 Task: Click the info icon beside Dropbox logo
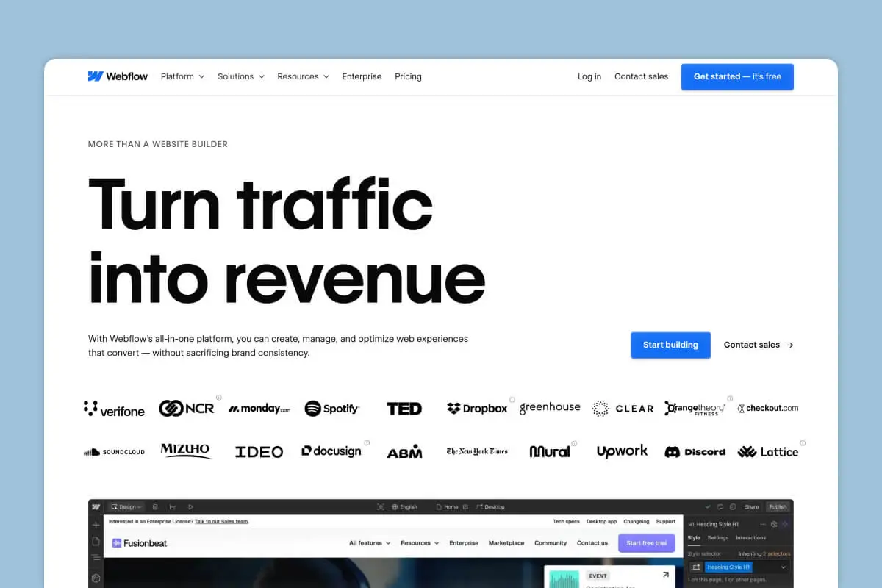click(512, 400)
